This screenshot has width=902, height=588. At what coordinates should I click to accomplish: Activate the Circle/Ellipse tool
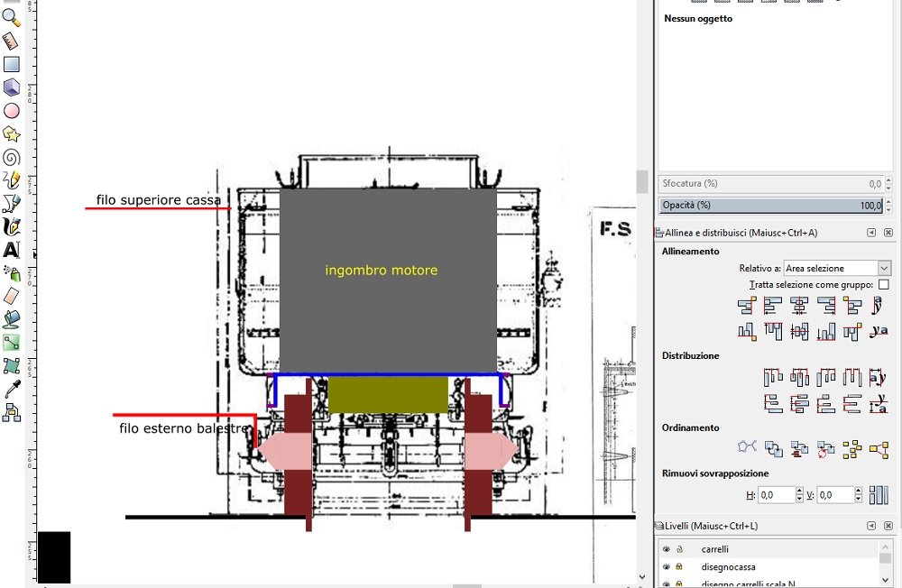(11, 111)
